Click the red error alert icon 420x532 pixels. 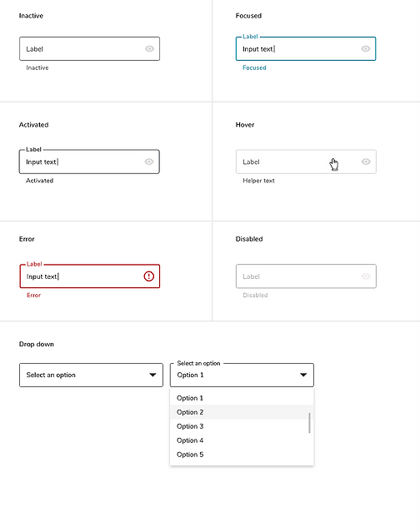(x=148, y=276)
